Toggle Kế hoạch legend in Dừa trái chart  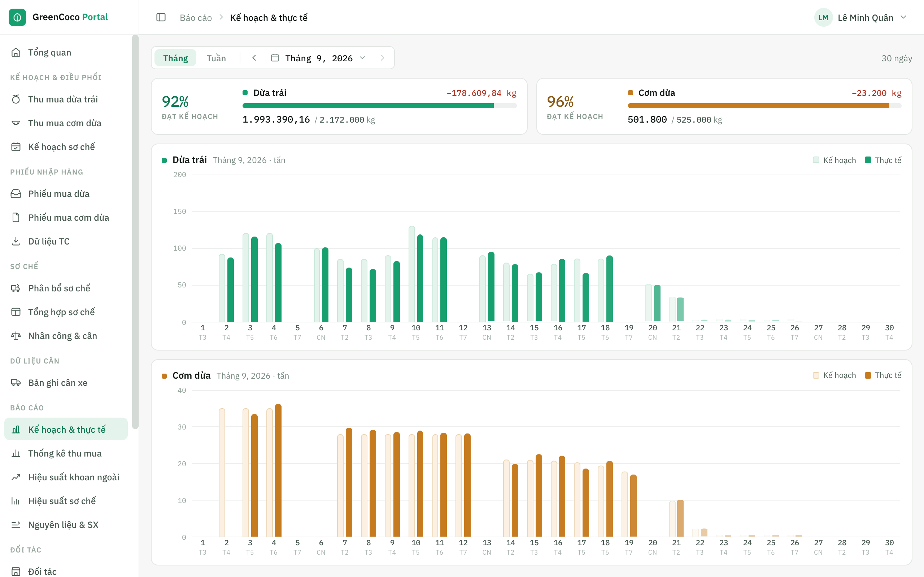pos(834,160)
